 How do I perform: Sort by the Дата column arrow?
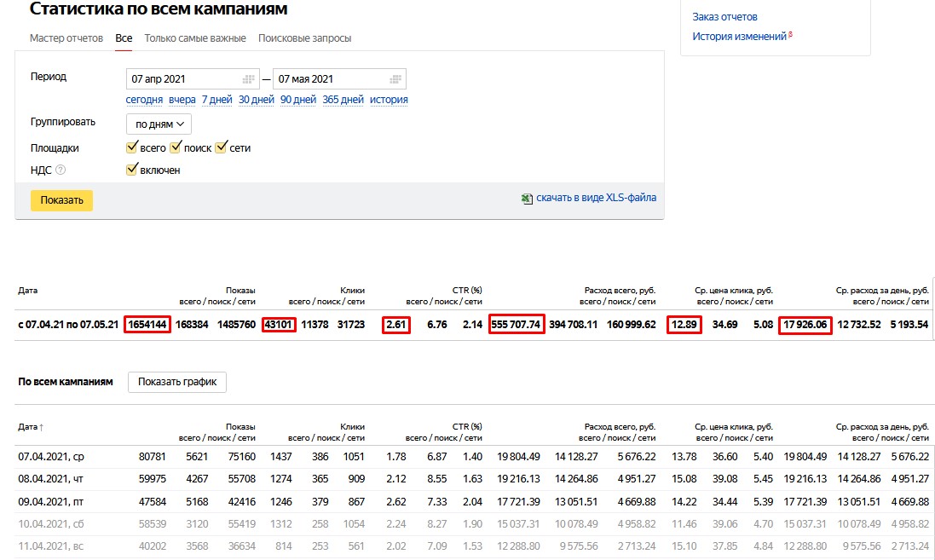tap(41, 427)
